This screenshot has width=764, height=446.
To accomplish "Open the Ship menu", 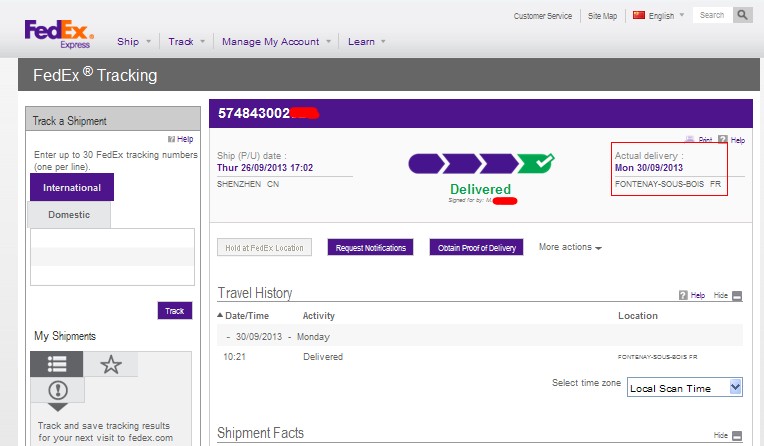I will pyautogui.click(x=128, y=42).
